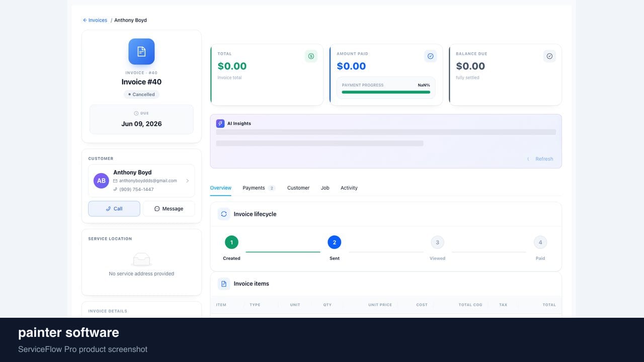Click the envelope icon beside customer email
This screenshot has width=644, height=362.
(x=115, y=180)
